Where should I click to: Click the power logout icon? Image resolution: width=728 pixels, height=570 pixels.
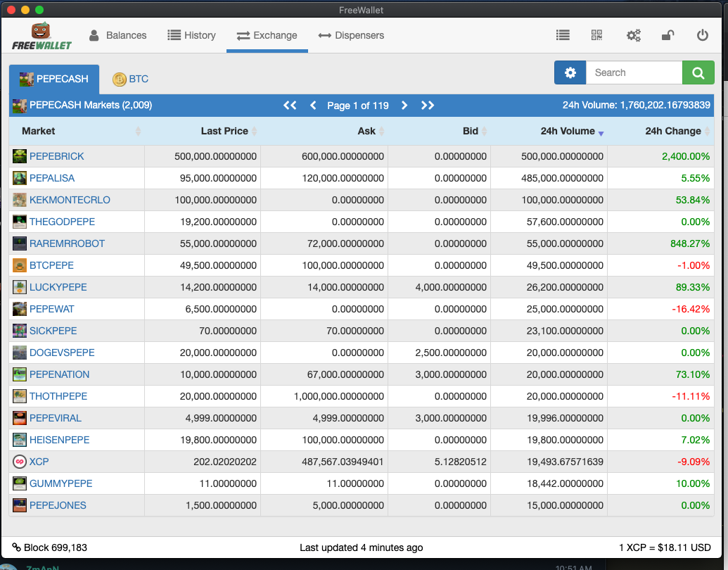pyautogui.click(x=703, y=35)
